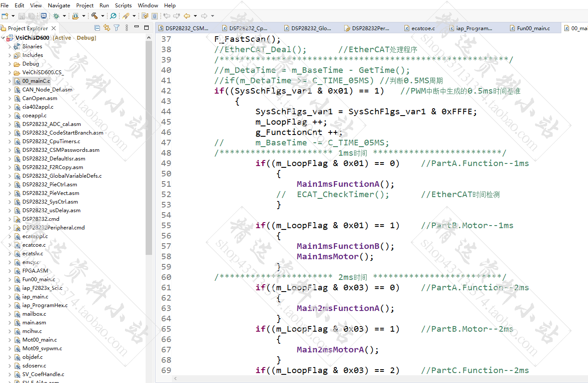Select cia402appl.c file in tree

click(38, 107)
